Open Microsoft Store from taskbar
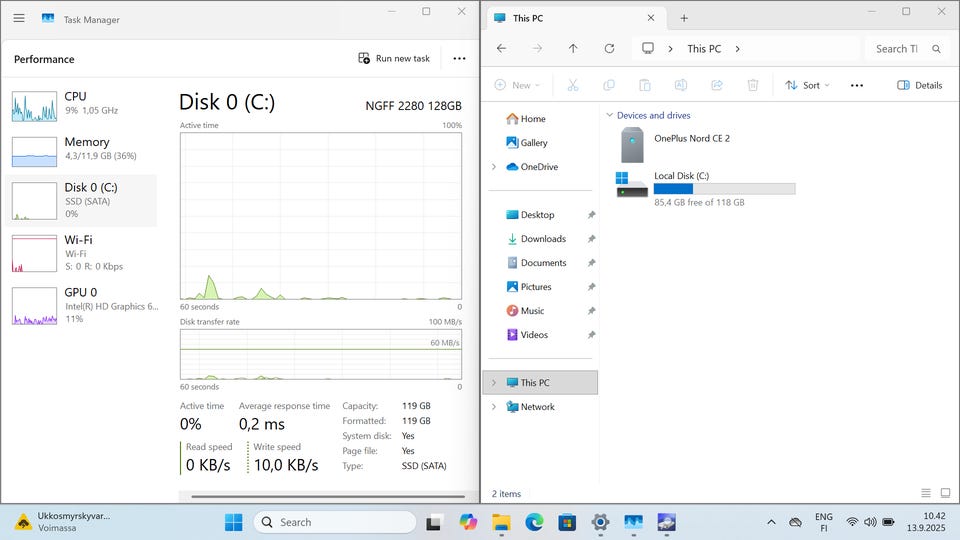This screenshot has width=960, height=540. click(567, 522)
